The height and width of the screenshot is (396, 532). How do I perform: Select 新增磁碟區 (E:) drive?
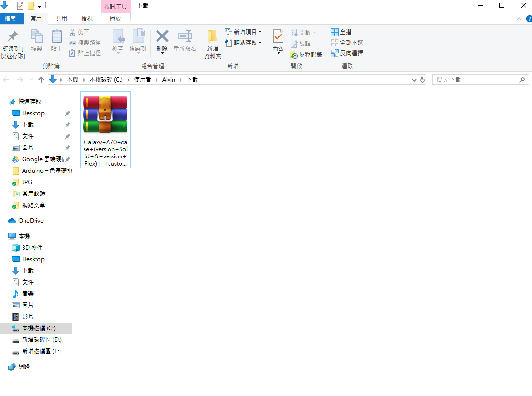tap(37, 351)
